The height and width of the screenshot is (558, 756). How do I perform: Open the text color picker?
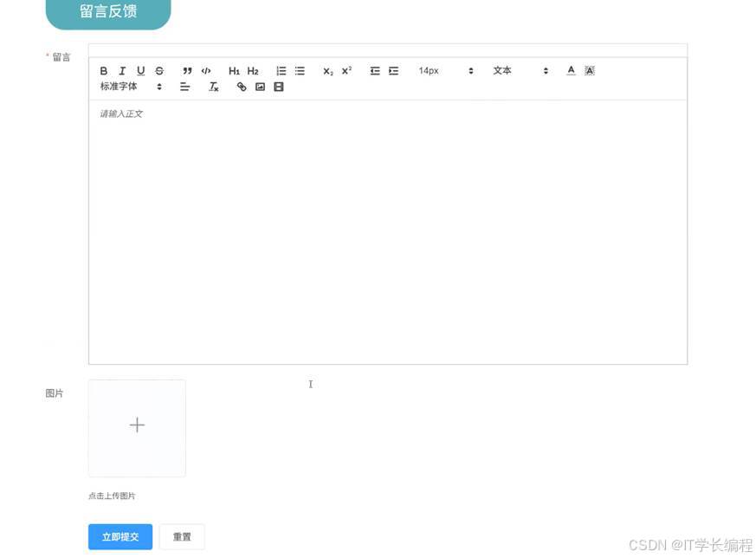571,71
